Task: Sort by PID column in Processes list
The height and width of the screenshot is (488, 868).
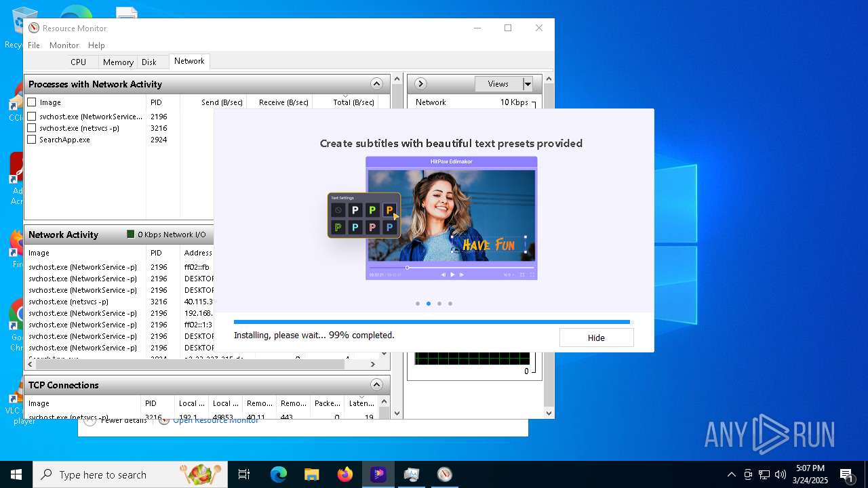Action: pyautogui.click(x=156, y=102)
